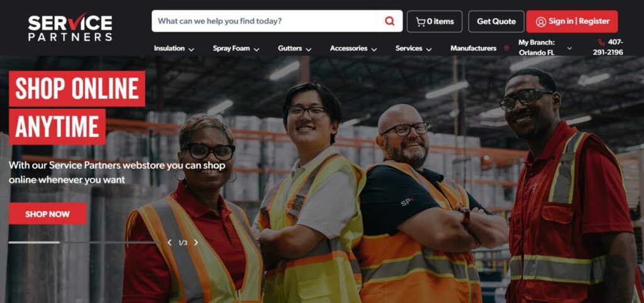Click the user profile icon beside Sign in
The image size is (644, 303).
pyautogui.click(x=541, y=22)
